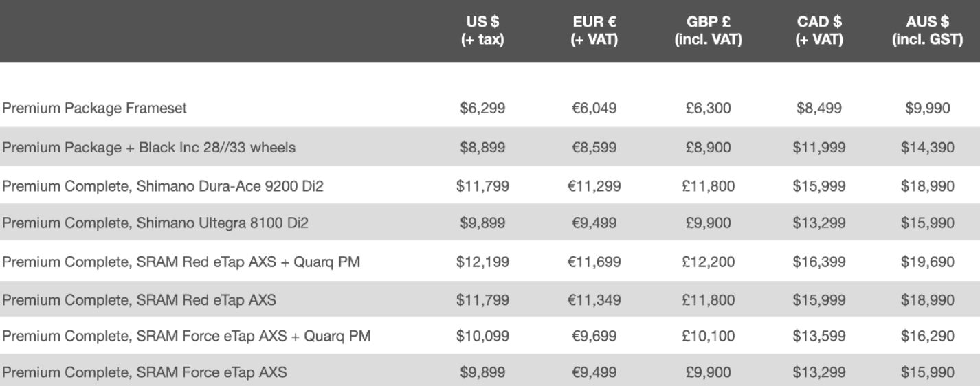Click Shimano Dura-Ace 9200 Di2 row label
The height and width of the screenshot is (386, 980).
[162, 185]
